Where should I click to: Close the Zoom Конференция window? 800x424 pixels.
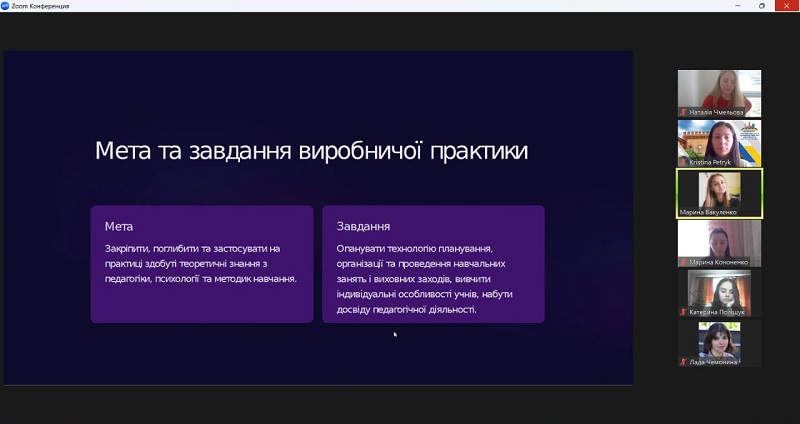pyautogui.click(x=787, y=6)
